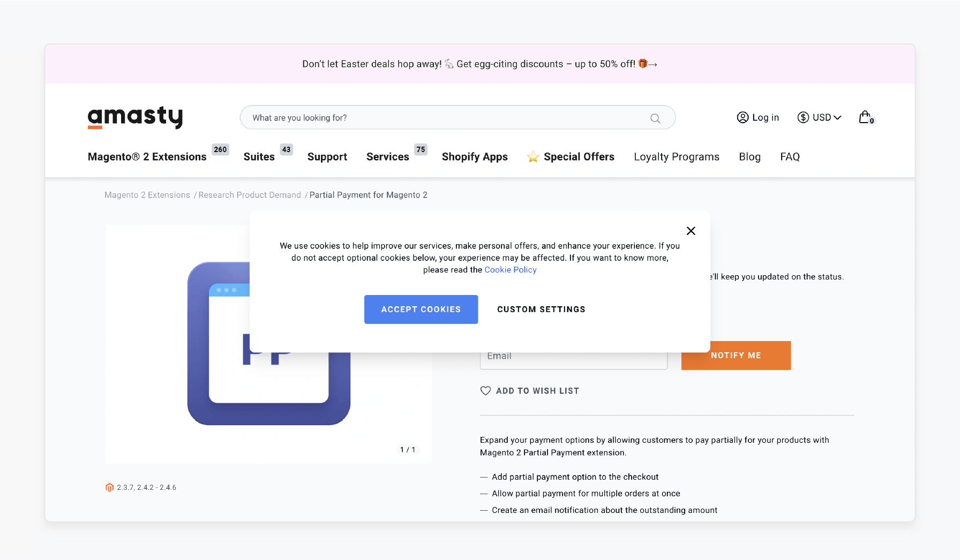Expand the USD currency dropdown
960x560 pixels.
click(838, 117)
